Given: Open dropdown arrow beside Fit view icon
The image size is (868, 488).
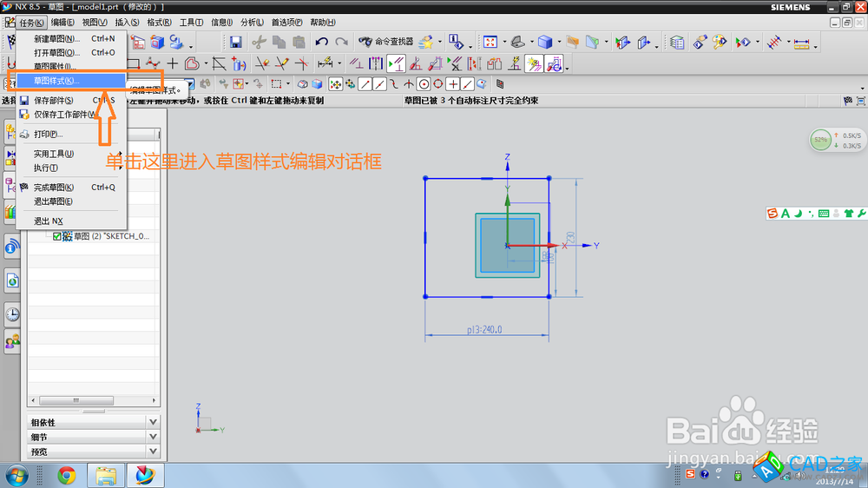Looking at the screenshot, I should point(504,43).
